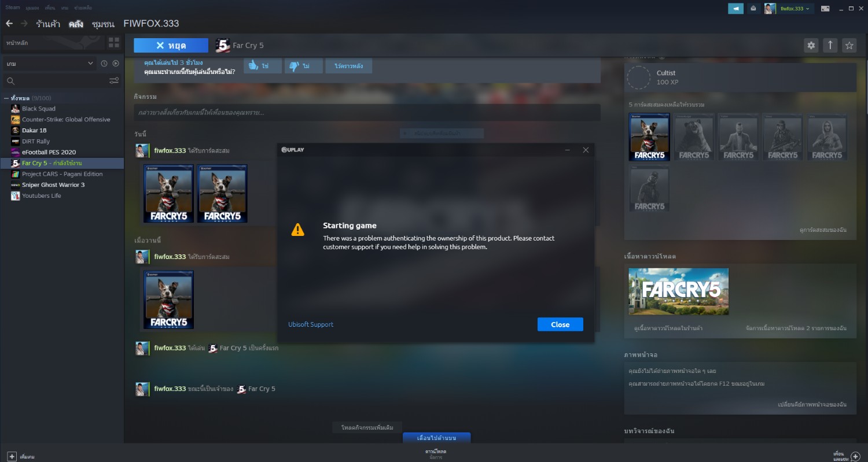Open the Far Cry 5 DLC banner thumbnail
Image resolution: width=868 pixels, height=462 pixels.
pyautogui.click(x=679, y=291)
